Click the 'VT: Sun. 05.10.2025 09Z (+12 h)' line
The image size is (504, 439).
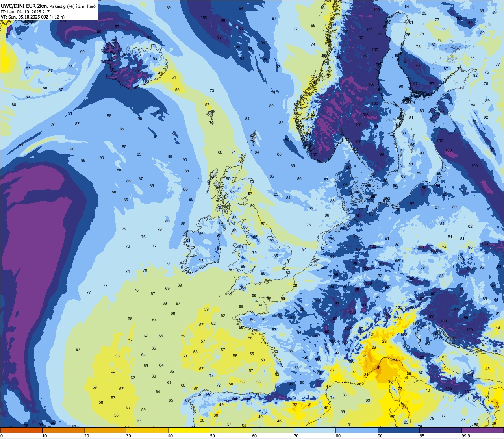(33, 17)
